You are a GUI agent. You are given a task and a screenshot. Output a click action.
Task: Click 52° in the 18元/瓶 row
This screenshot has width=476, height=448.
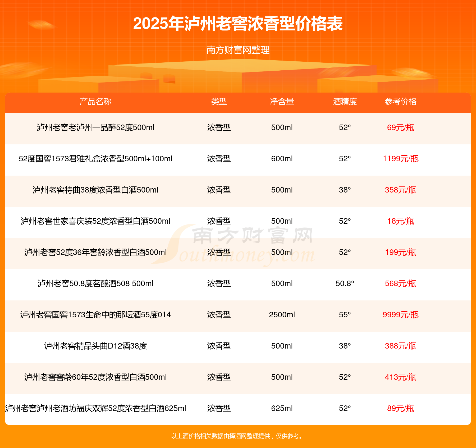coord(345,221)
